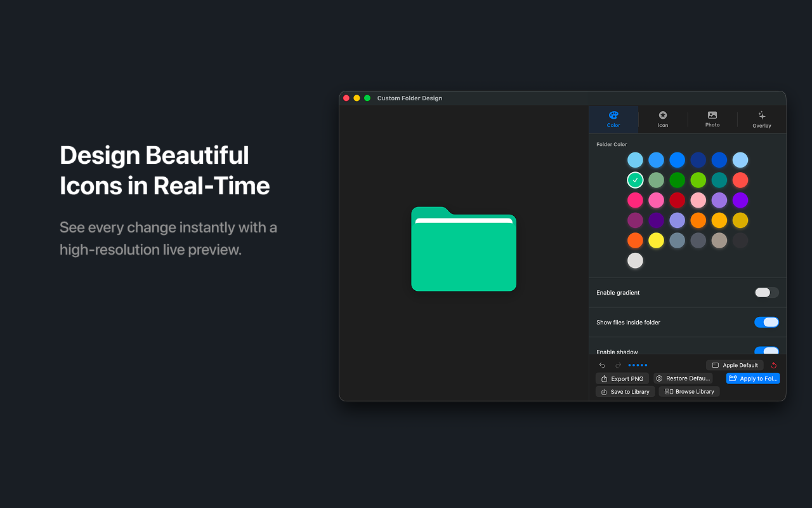The height and width of the screenshot is (508, 812).
Task: Save the current design to Library
Action: pos(625,391)
